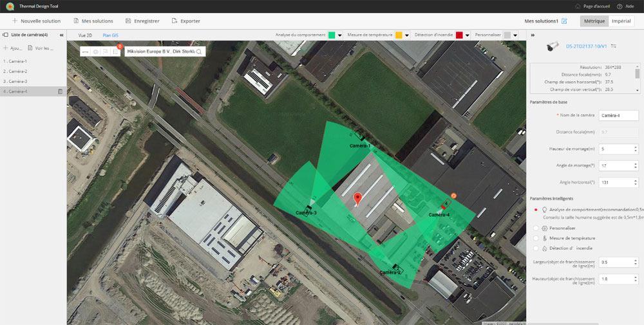The height and width of the screenshot is (325, 644).
Task: Click the Nom de la caméra field
Action: (618, 115)
